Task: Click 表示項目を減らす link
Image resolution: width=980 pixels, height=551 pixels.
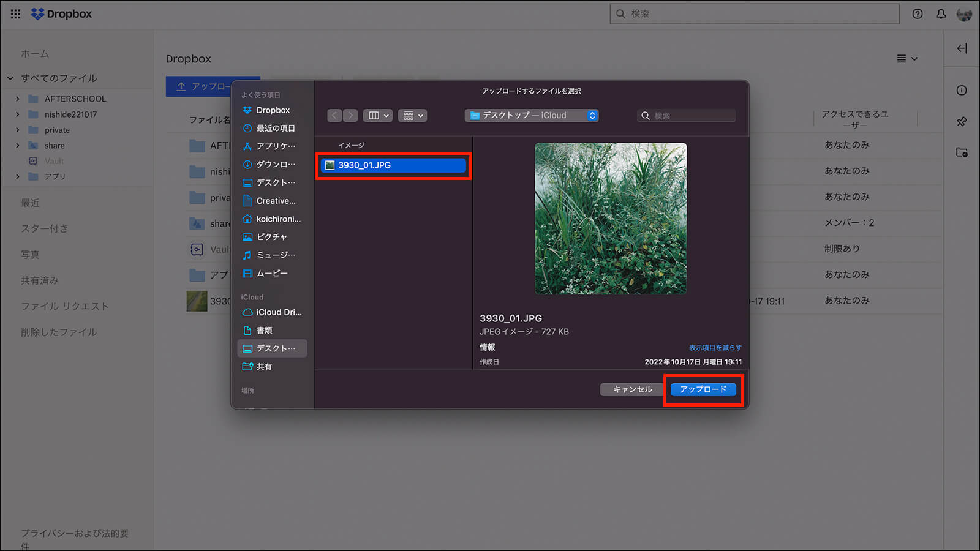Action: click(715, 348)
